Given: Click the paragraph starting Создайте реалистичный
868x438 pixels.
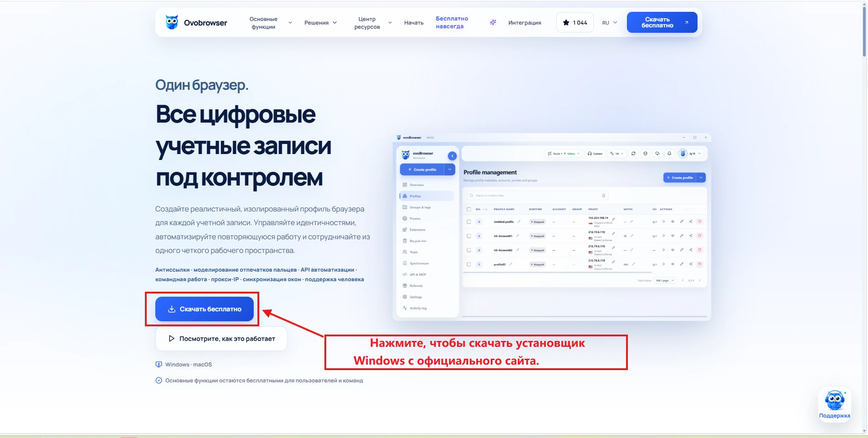Looking at the screenshot, I should pyautogui.click(x=262, y=230).
